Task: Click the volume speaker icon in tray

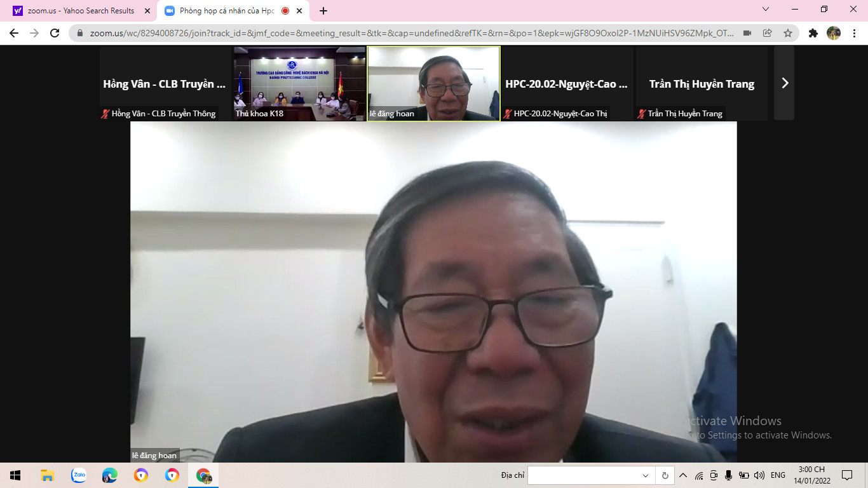Action: tap(759, 475)
